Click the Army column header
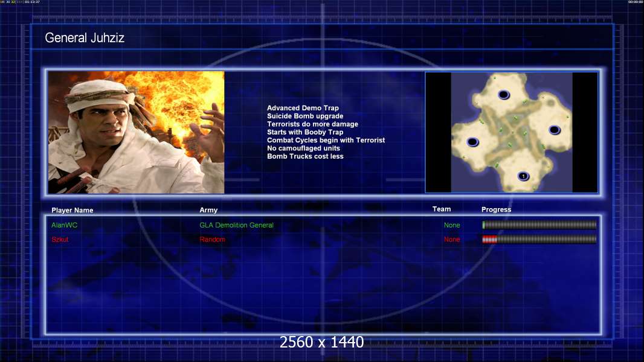Viewport: 644px width, 362px height. point(208,210)
